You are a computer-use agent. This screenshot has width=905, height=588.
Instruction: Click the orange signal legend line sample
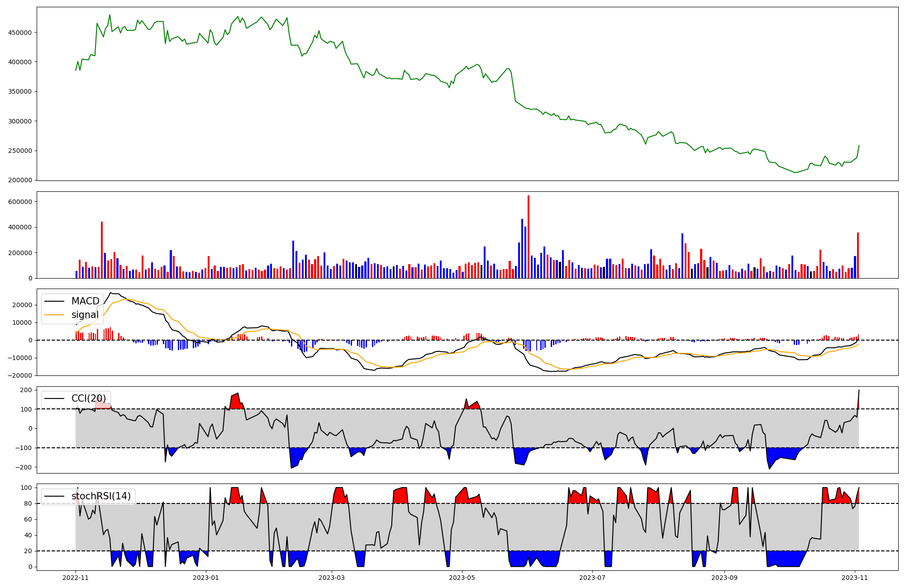pos(55,315)
